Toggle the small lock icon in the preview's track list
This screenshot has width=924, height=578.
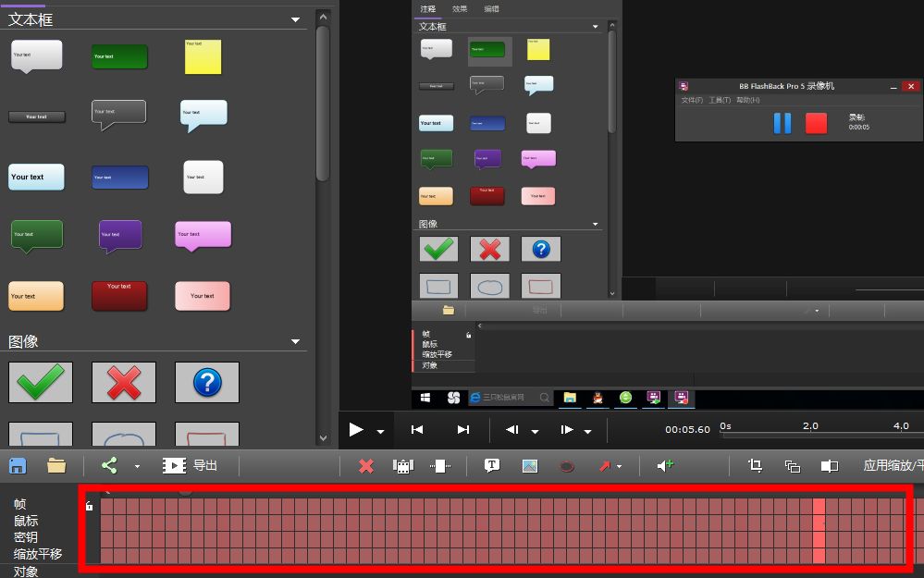[469, 336]
